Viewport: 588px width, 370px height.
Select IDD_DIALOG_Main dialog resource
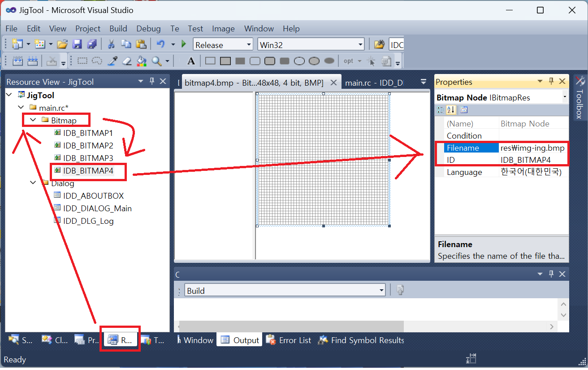point(97,208)
